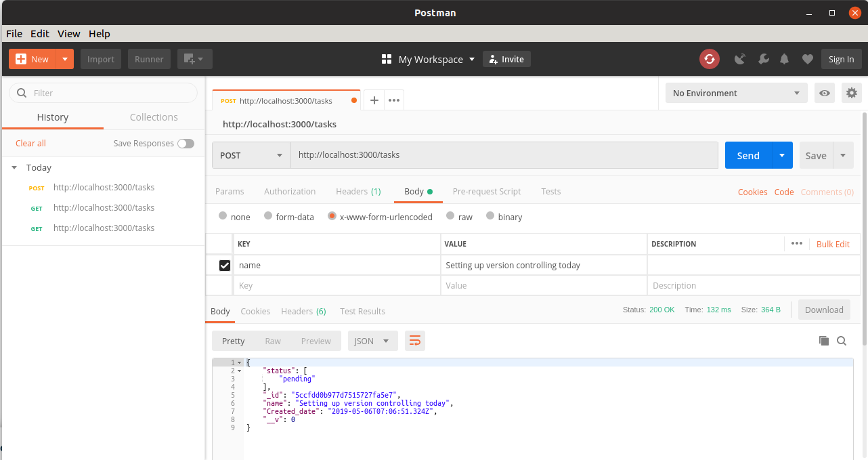Open the Save button dropdown arrow
868x460 pixels.
tap(843, 155)
